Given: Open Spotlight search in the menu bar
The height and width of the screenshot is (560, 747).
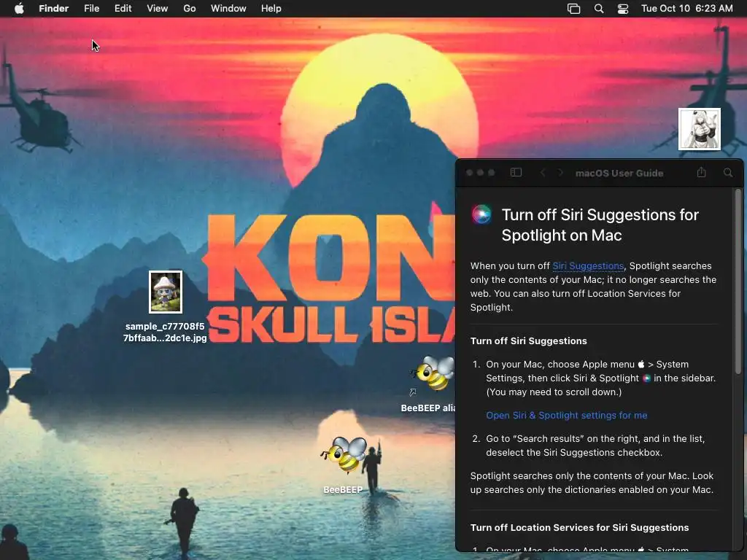Looking at the screenshot, I should tap(599, 9).
